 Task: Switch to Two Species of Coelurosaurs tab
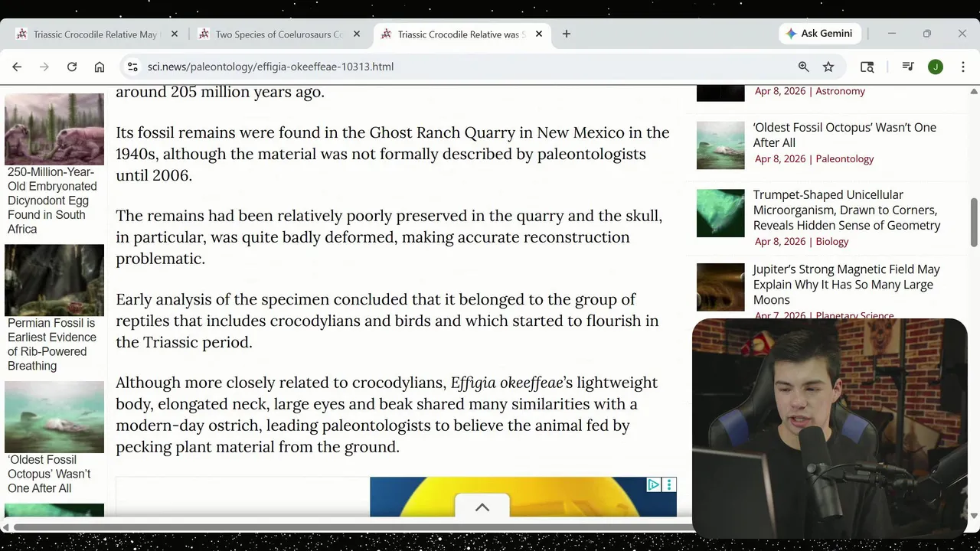(x=278, y=34)
